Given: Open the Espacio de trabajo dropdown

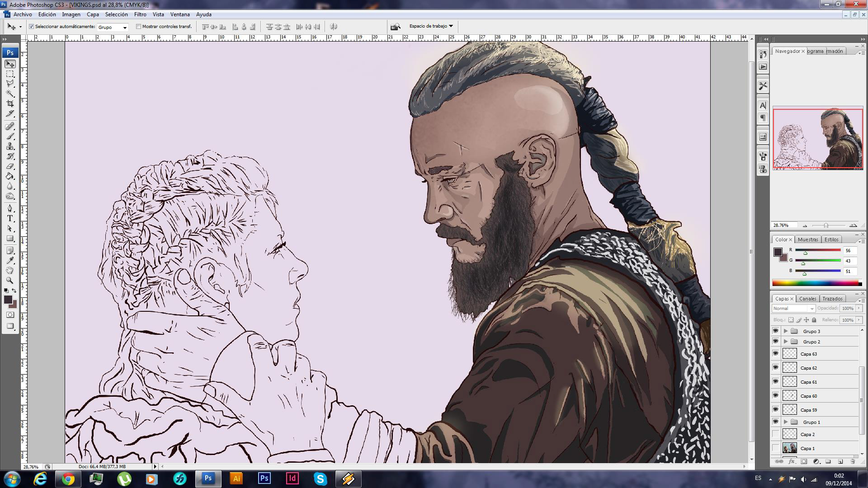Looking at the screenshot, I should coord(431,26).
